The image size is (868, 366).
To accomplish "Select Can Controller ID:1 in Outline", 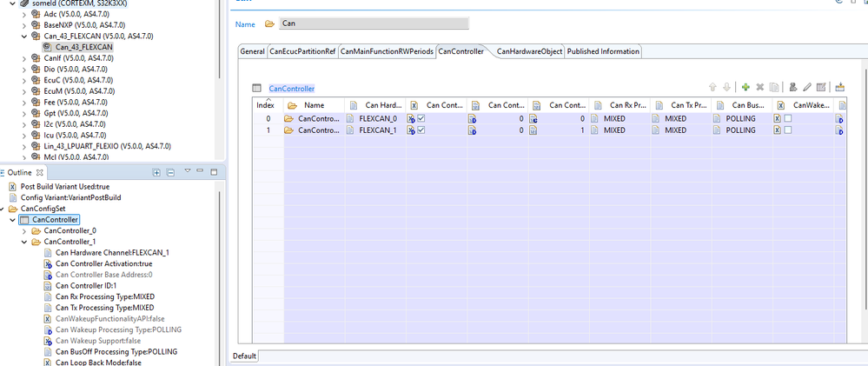I will pos(86,286).
